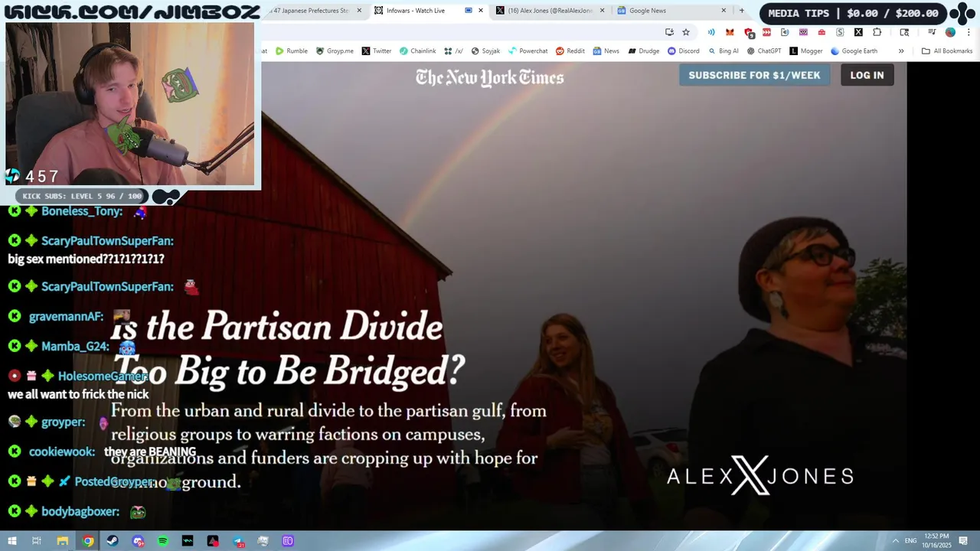Click the MEDIA TIPS goal bar

coord(853,13)
